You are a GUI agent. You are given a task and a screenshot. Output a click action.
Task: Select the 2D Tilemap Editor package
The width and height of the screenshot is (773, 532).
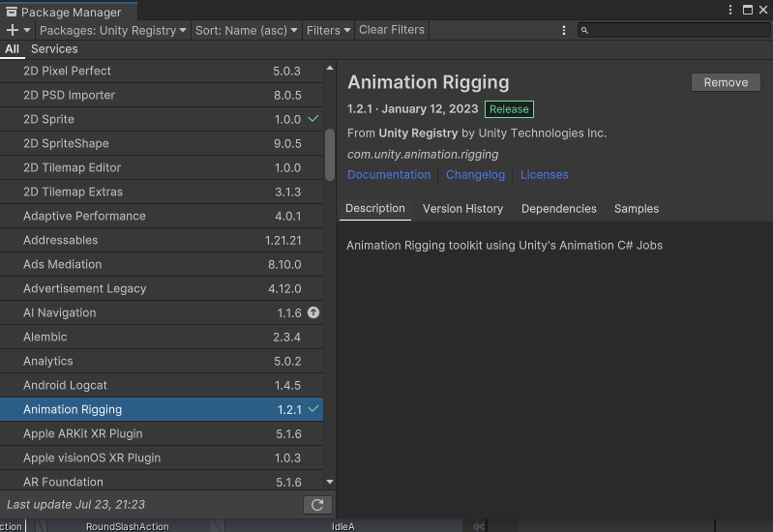tap(162, 167)
